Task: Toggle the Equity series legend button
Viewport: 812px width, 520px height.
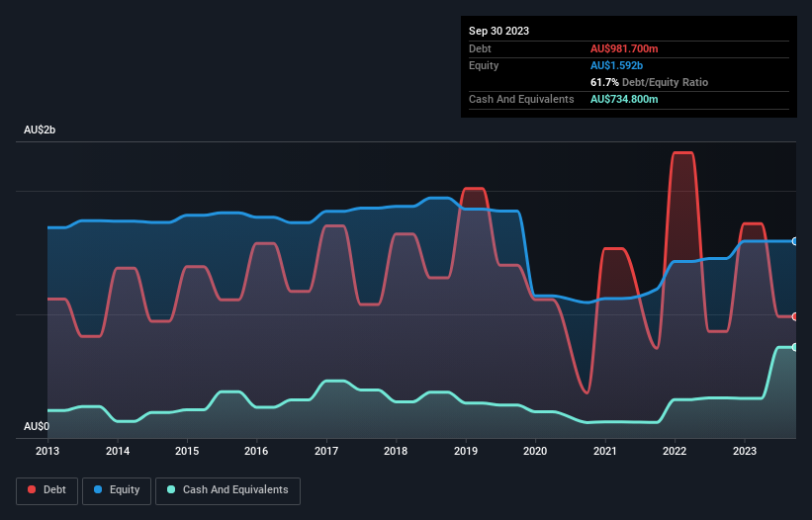Action: (117, 490)
